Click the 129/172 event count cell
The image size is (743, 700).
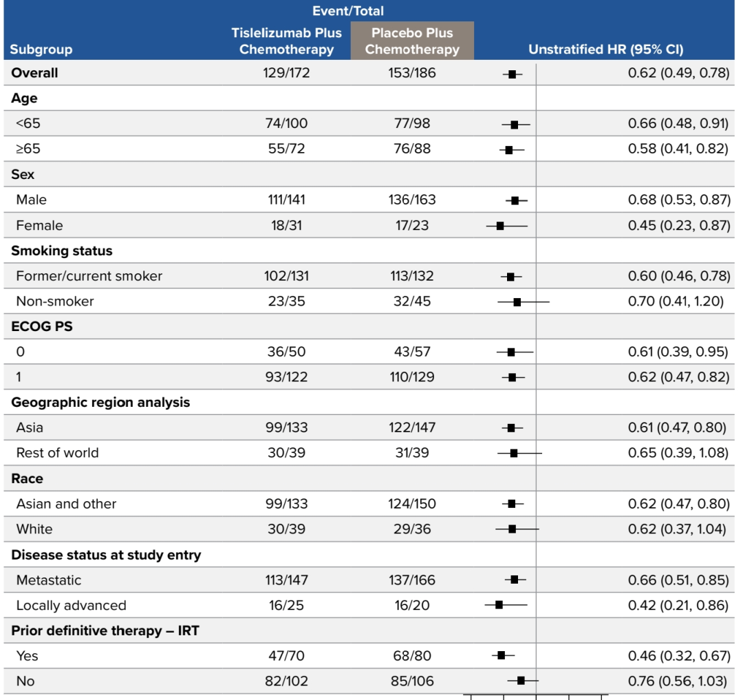[x=286, y=73]
